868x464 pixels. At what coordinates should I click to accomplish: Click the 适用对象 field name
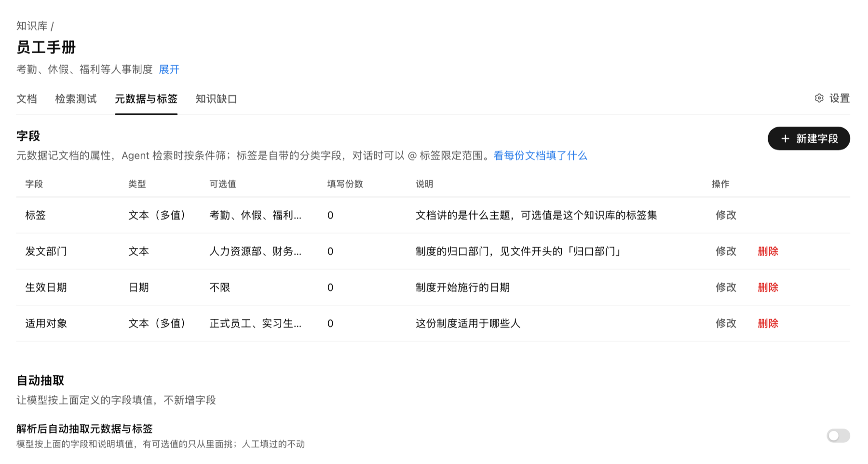click(x=46, y=324)
